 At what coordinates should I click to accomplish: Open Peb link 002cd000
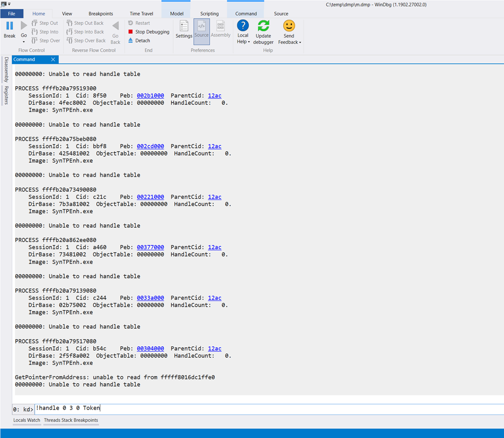[x=150, y=147]
